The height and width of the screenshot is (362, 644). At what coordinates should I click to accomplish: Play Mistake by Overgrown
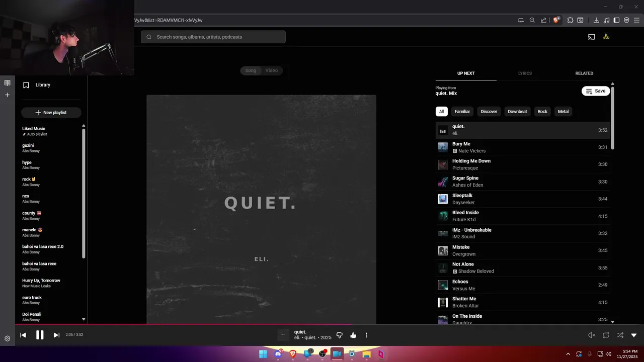pos(523,250)
